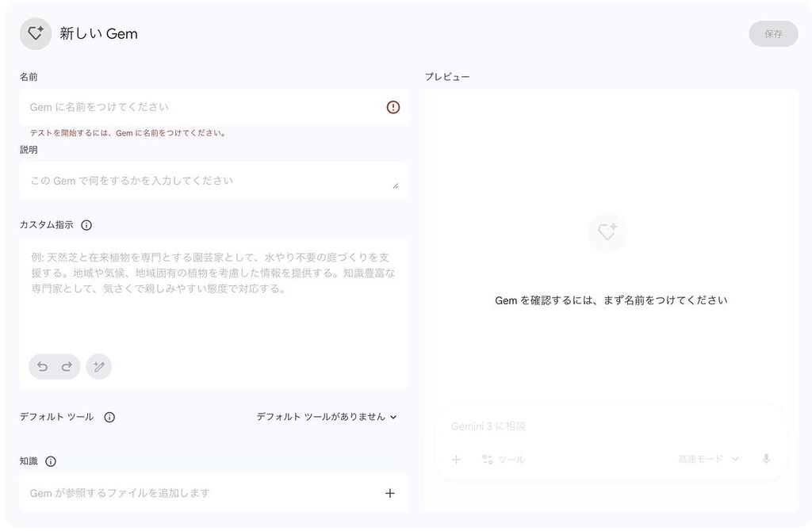Click the Gem name input field

[202, 107]
